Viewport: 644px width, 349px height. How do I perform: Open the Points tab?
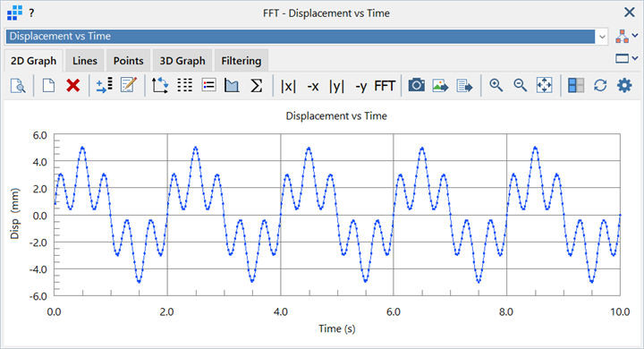(128, 61)
